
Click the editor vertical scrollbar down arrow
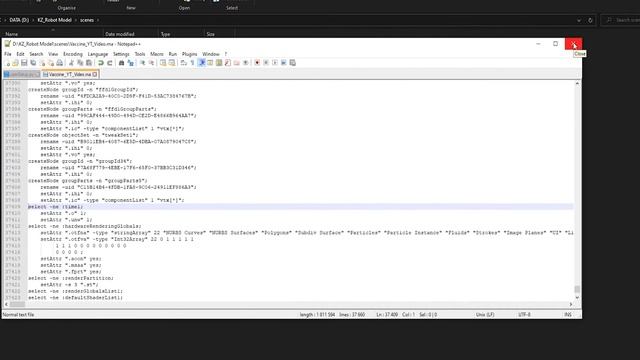577,298
